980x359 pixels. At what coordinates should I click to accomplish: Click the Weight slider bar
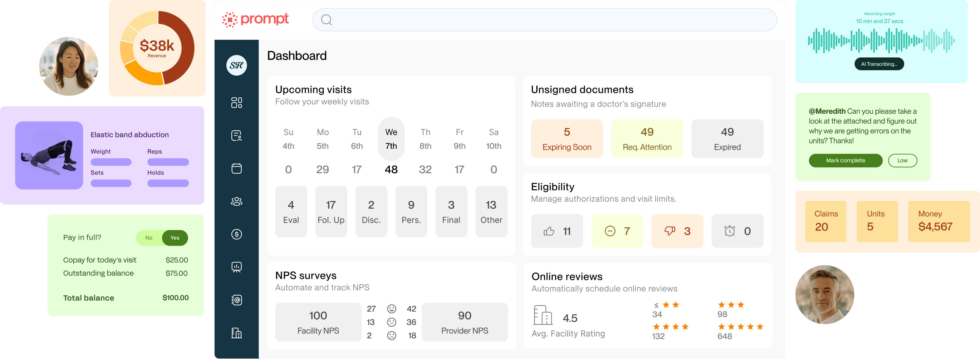coord(111,162)
